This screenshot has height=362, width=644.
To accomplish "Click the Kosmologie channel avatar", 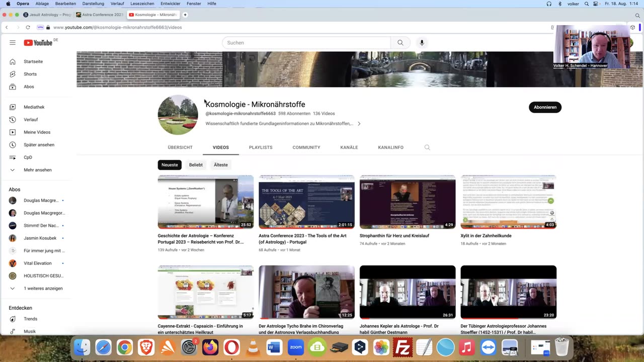I will 178,115.
